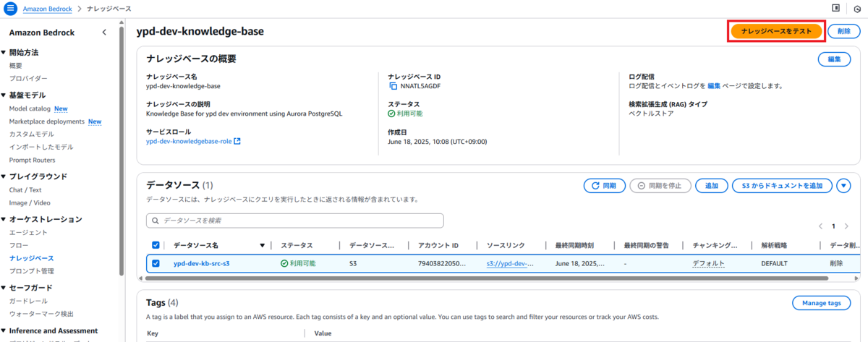Click search magnifier icon in data source search
This screenshot has height=342, width=868.
pos(155,221)
